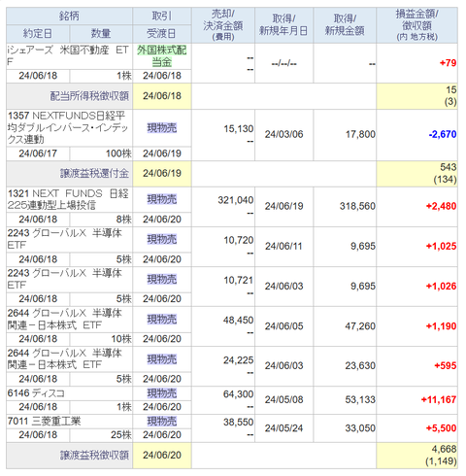Click the +79 dividend profit amount
The height and width of the screenshot is (476, 466).
[448, 63]
